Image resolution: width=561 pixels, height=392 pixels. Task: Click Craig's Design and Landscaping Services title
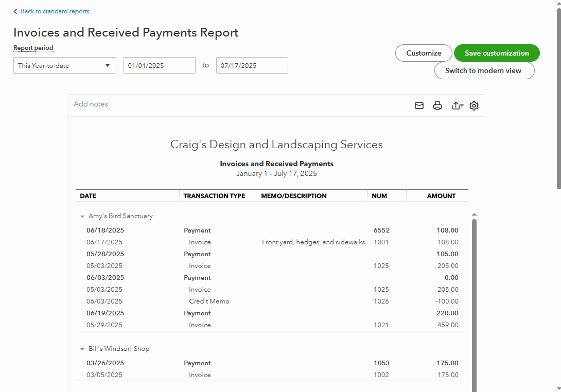click(x=276, y=145)
